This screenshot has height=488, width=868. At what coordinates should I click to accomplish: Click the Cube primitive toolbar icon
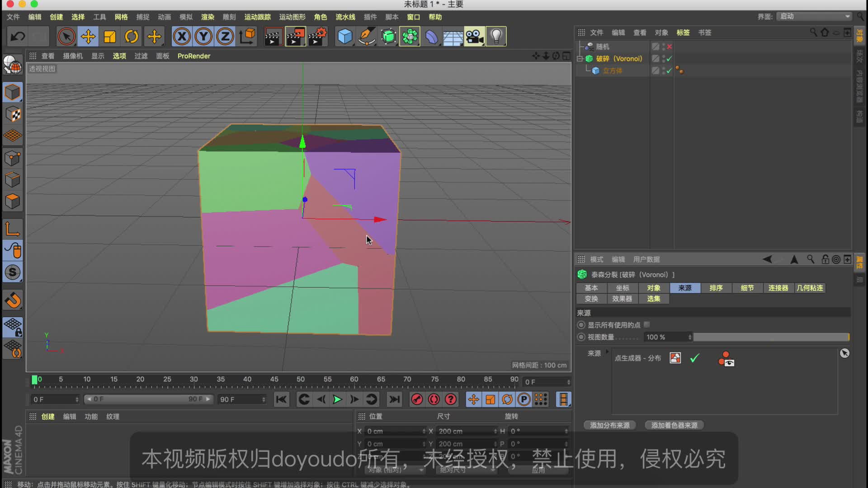pyautogui.click(x=344, y=36)
